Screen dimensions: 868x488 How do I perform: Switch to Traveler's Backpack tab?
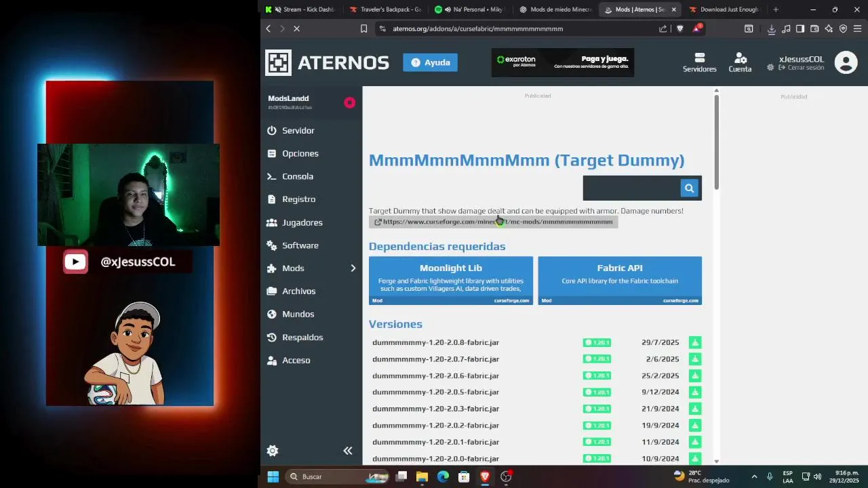click(387, 9)
